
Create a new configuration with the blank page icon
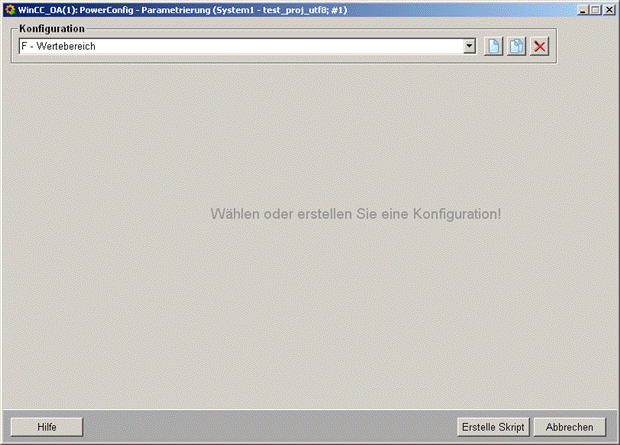pos(493,46)
